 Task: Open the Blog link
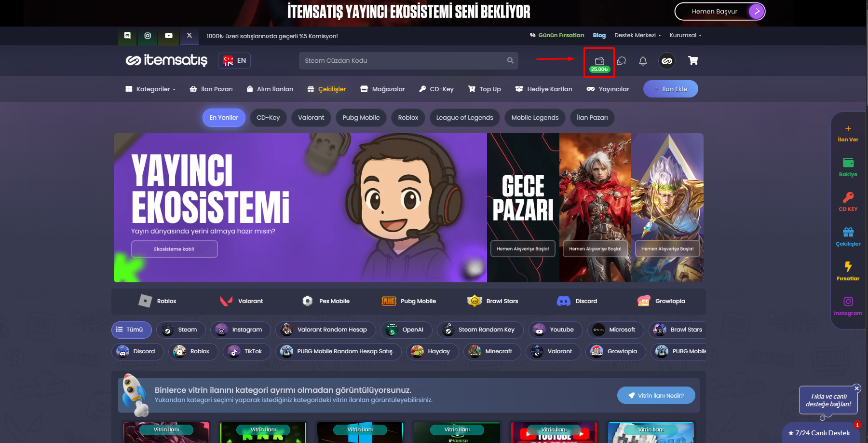pyautogui.click(x=599, y=35)
